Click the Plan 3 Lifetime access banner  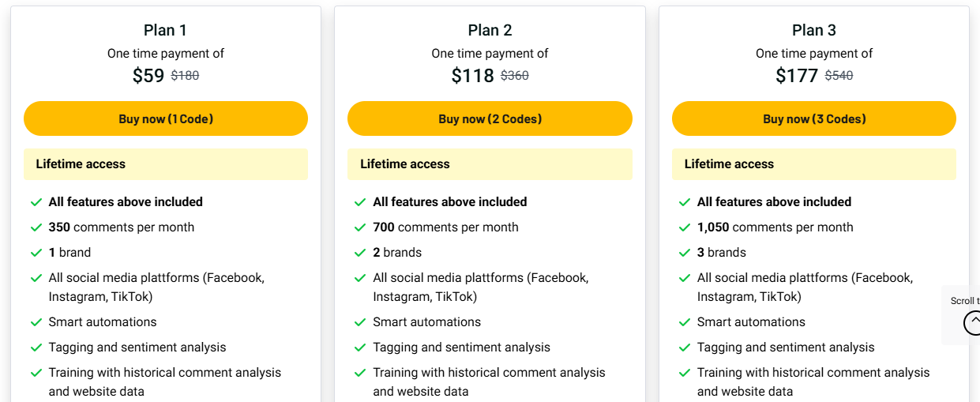[x=814, y=164]
